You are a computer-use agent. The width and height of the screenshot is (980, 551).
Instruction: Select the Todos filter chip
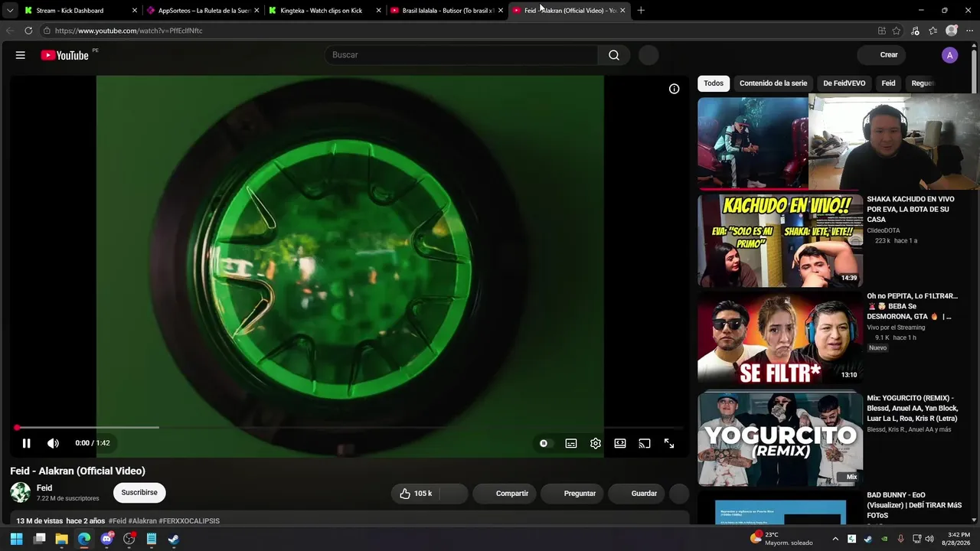[714, 83]
